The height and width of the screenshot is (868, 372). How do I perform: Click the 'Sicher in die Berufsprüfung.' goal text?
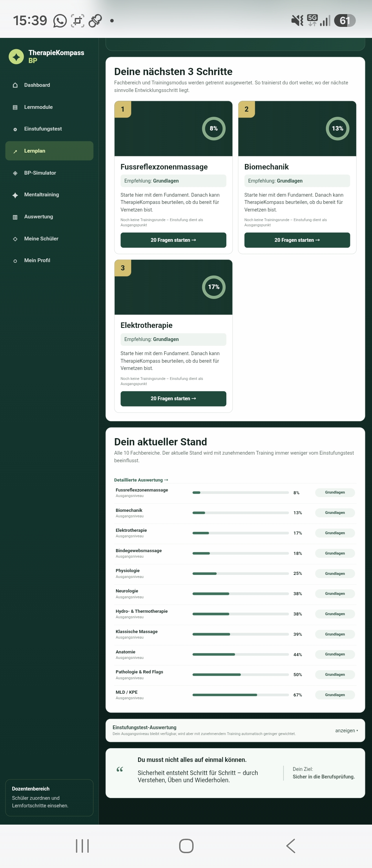pyautogui.click(x=324, y=777)
